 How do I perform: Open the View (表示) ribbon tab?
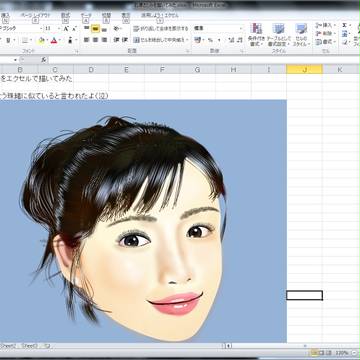tap(126, 15)
